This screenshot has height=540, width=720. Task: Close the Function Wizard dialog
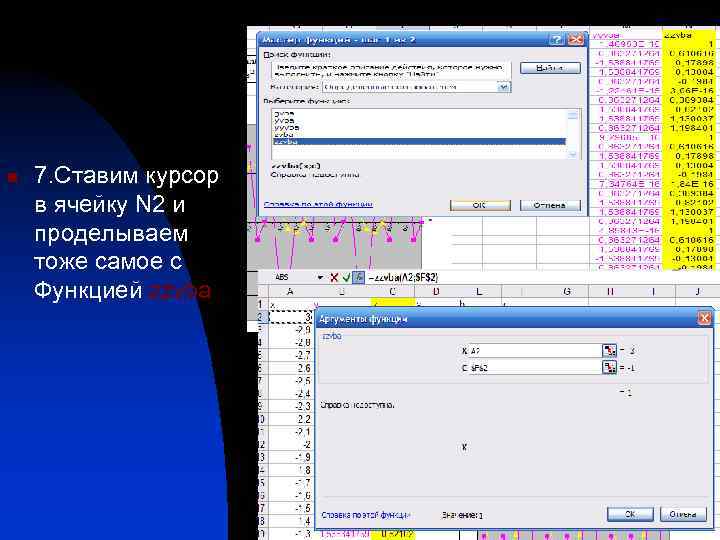[576, 39]
